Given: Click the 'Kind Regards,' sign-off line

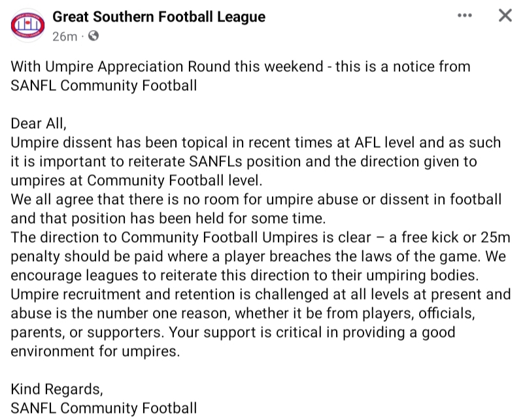Looking at the screenshot, I should (x=57, y=389).
